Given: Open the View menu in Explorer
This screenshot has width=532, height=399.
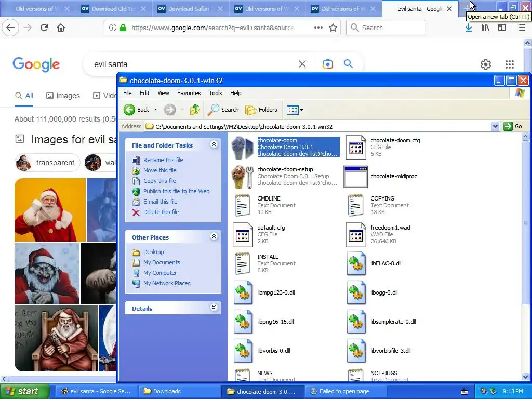Looking at the screenshot, I should tap(163, 93).
